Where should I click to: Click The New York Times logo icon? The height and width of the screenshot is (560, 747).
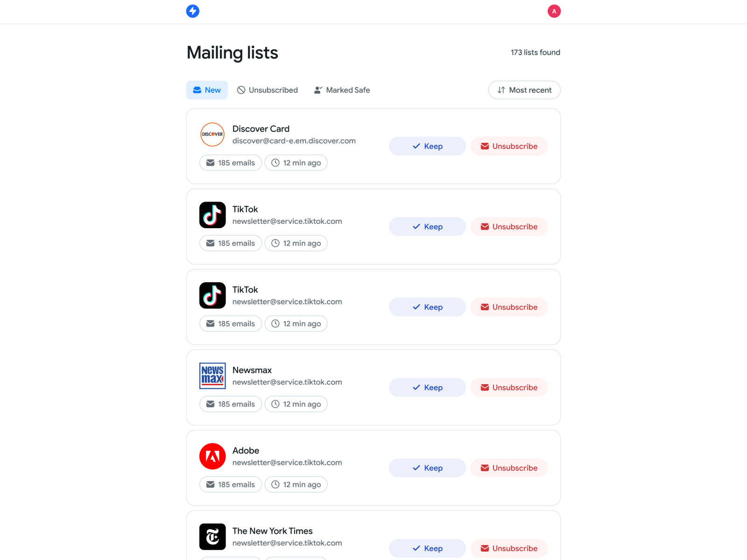pyautogui.click(x=212, y=537)
